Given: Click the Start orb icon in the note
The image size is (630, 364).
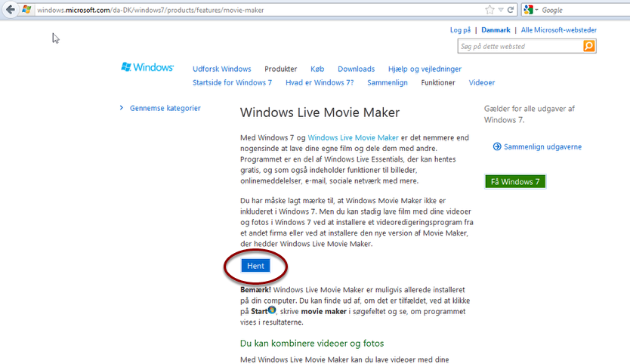Looking at the screenshot, I should coord(272,310).
